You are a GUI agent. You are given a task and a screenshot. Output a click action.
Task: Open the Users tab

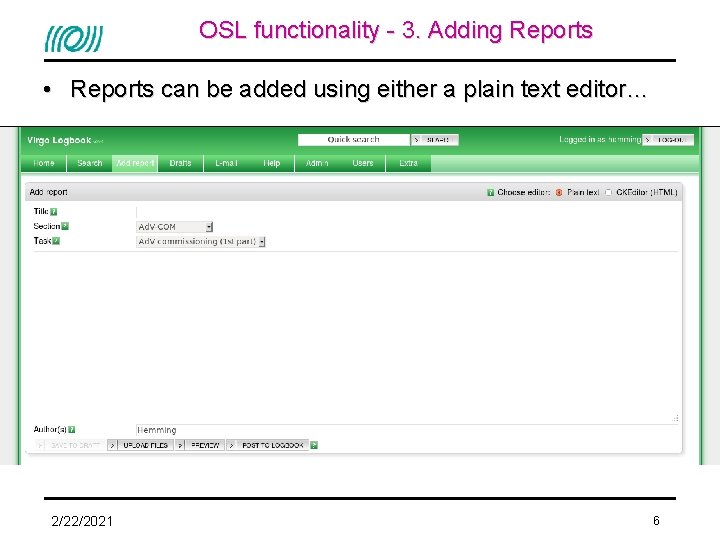pyautogui.click(x=363, y=163)
